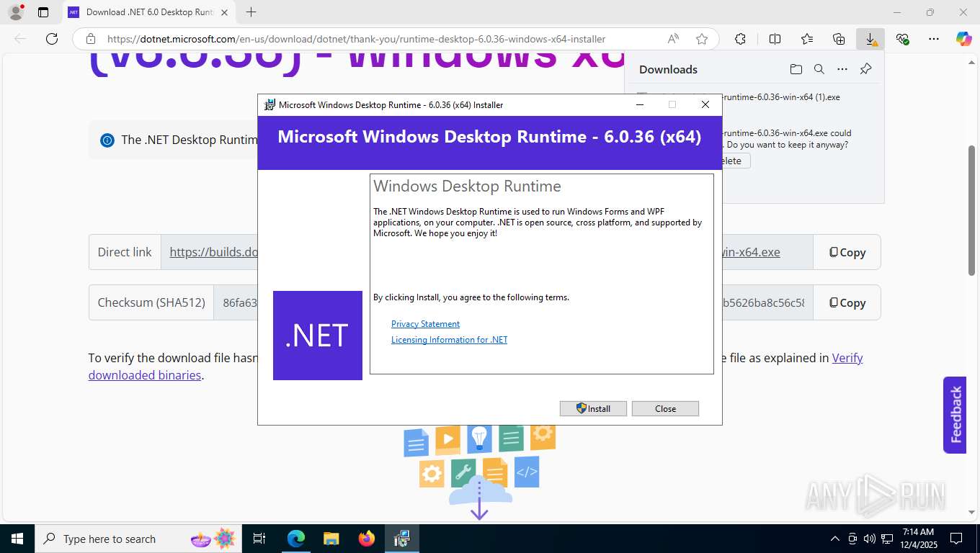Copy the Direct link URL
Viewport: 980px width, 553px height.
click(847, 252)
